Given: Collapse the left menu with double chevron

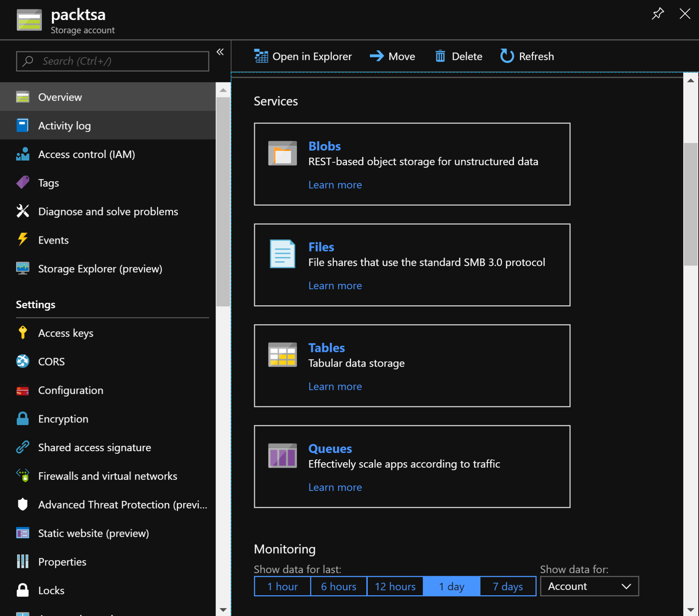Looking at the screenshot, I should click(220, 52).
